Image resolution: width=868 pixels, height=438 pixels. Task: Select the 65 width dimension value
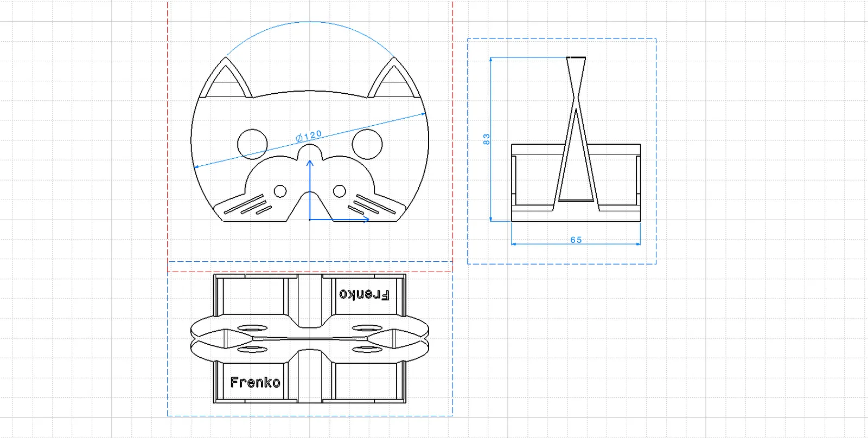(x=576, y=240)
